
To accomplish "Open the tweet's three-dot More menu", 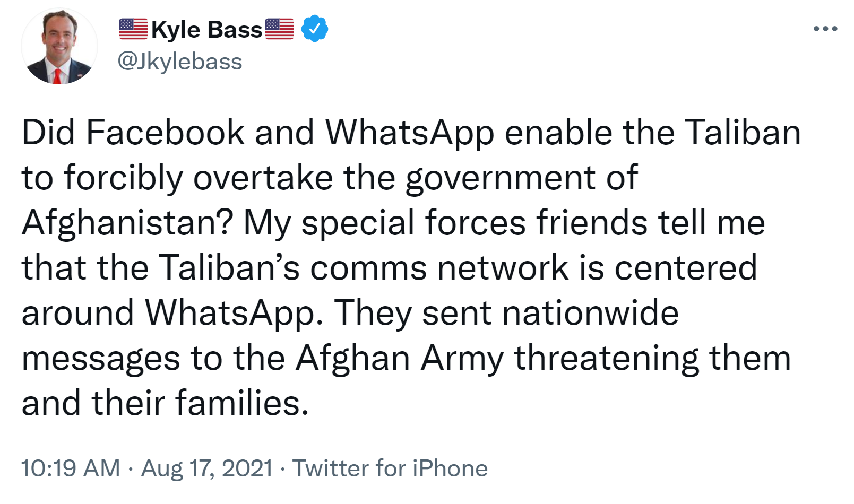I will (825, 29).
